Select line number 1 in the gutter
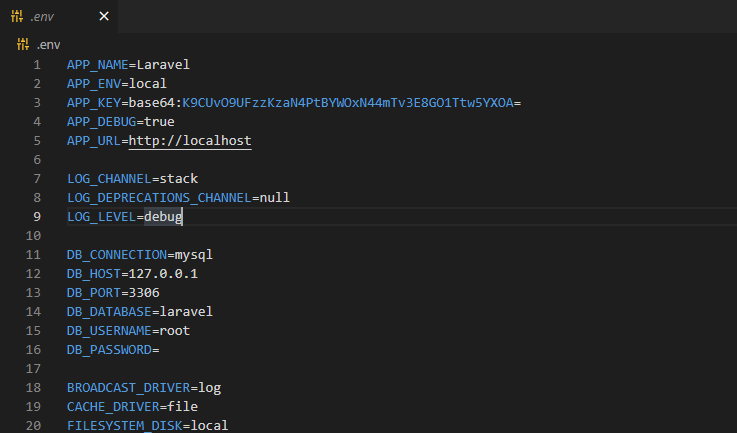This screenshot has height=433, width=737. pos(37,65)
